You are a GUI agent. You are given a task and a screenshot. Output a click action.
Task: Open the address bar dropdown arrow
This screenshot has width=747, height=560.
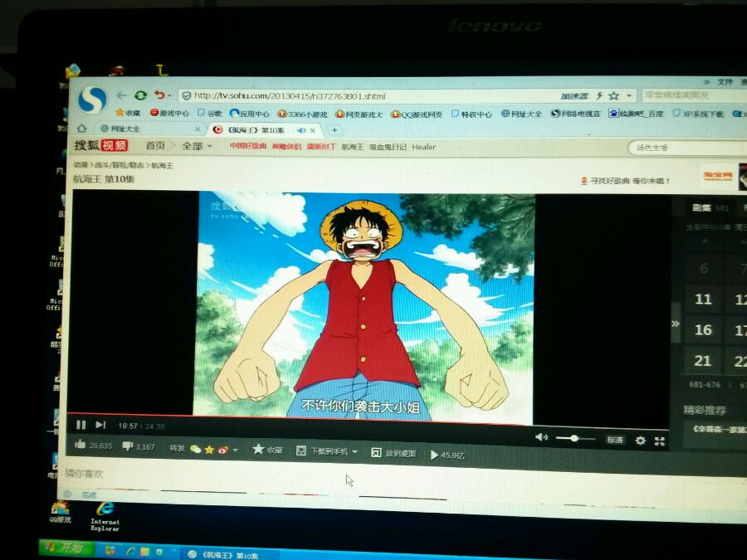pos(629,96)
